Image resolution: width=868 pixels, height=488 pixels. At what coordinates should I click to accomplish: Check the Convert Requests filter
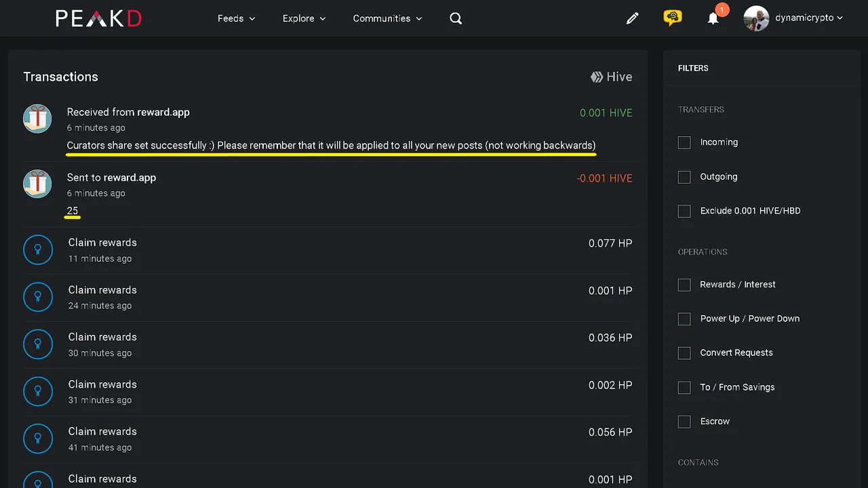click(x=684, y=353)
